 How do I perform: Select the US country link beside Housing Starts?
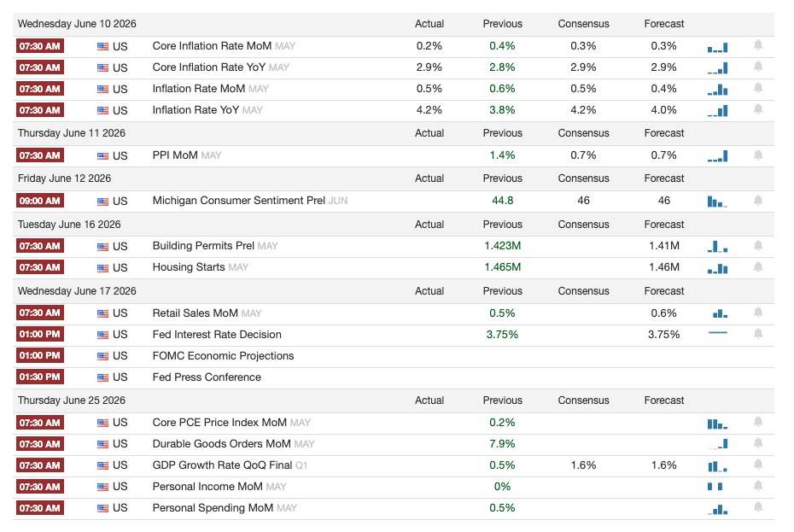tap(120, 268)
